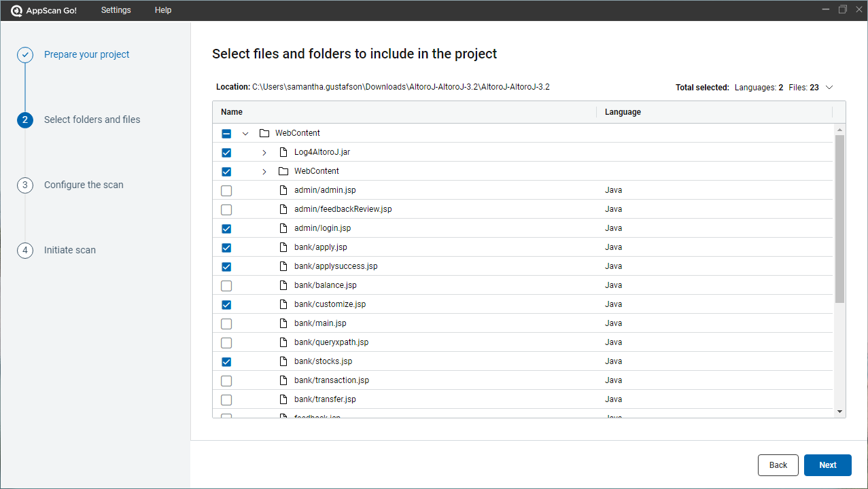Click the file icon for bank/stocks.jsp
This screenshot has height=489, width=868.
point(283,362)
